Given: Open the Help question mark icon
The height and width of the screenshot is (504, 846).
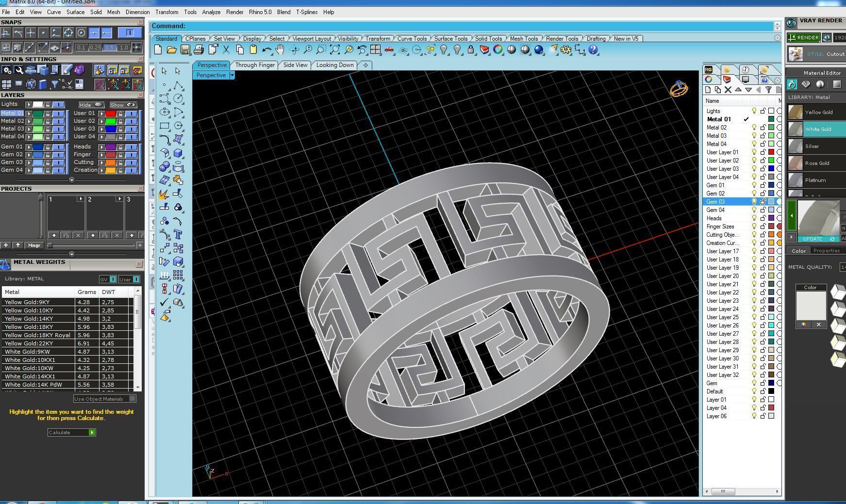Looking at the screenshot, I should coord(593,49).
